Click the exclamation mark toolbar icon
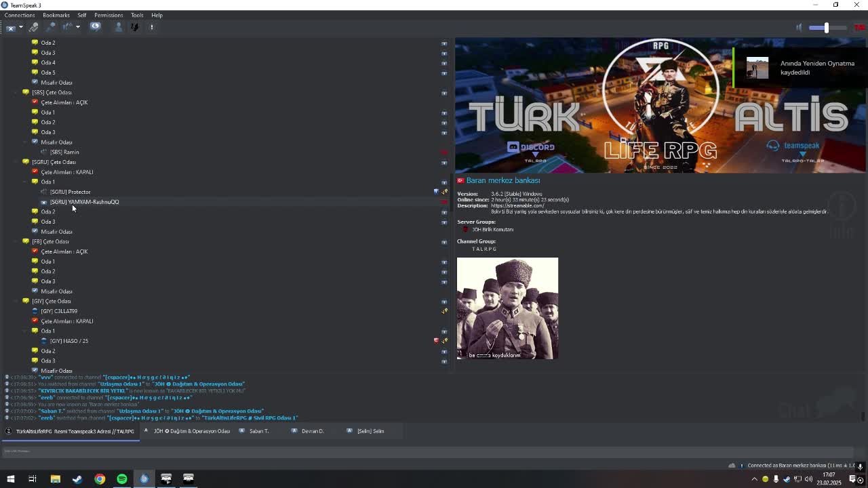 tap(152, 27)
